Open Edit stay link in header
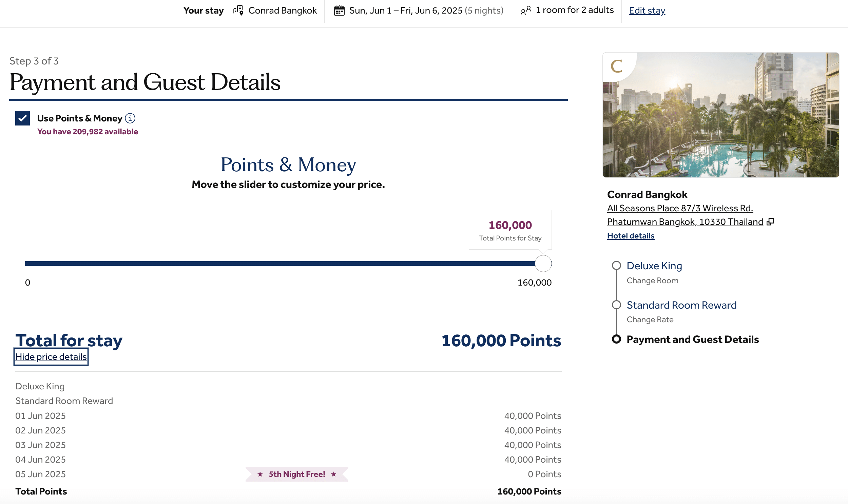 coord(647,11)
